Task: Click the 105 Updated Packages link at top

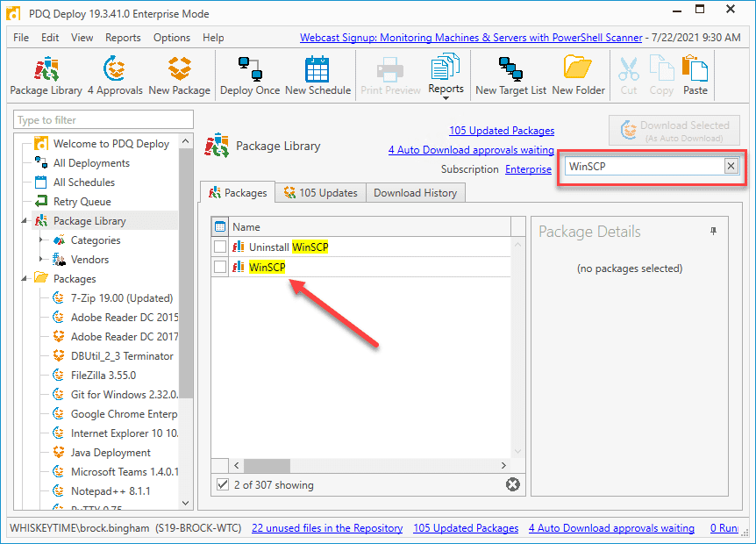Action: 502,131
